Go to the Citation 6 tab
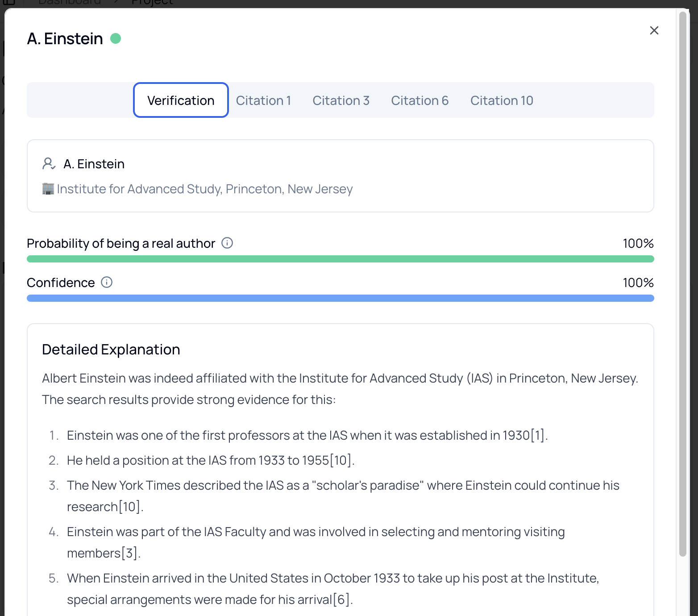Viewport: 698px width, 616px height. point(420,100)
